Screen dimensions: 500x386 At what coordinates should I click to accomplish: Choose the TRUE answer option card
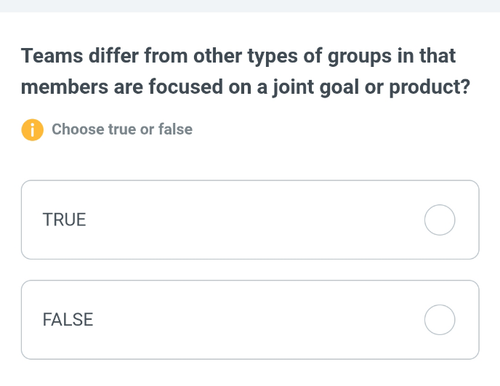[x=250, y=220]
